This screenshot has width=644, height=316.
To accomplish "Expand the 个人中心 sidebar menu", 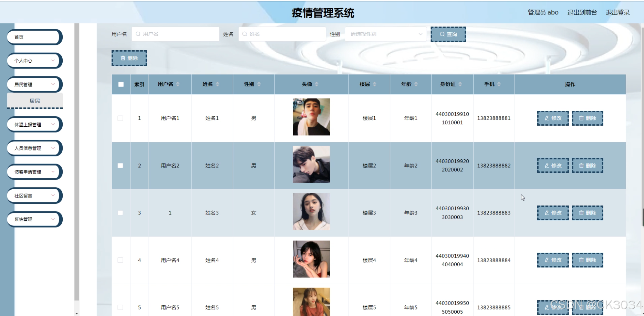I will 34,61.
